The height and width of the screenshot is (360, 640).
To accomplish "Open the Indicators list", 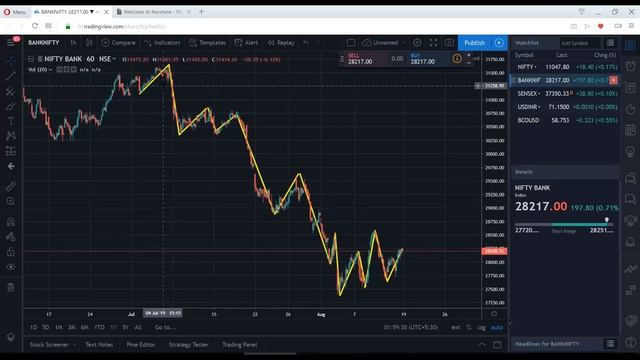I will click(x=162, y=42).
